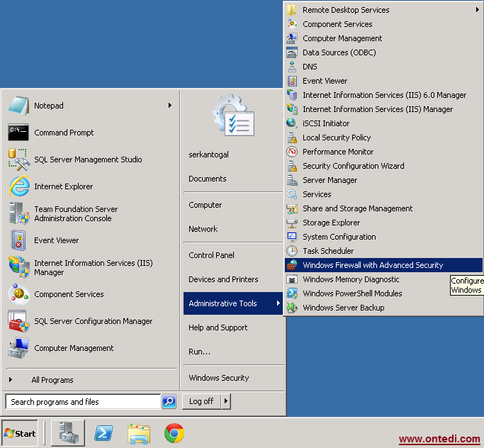The width and height of the screenshot is (484, 448).
Task: Open Event Viewer from Administrative Tools submenu
Action: (383, 81)
